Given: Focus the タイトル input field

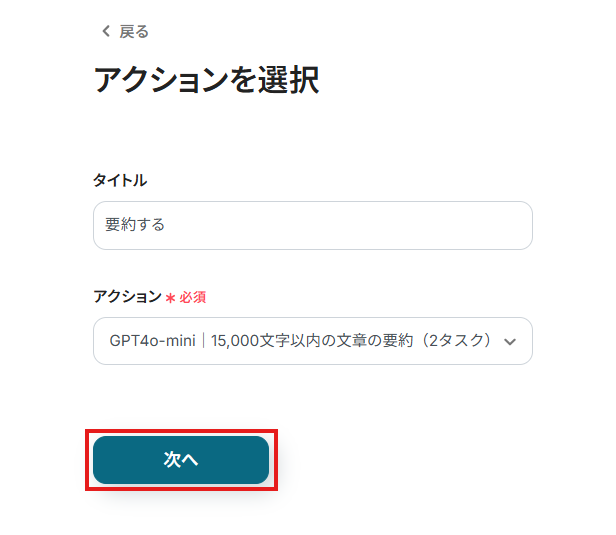Looking at the screenshot, I should coord(312,226).
